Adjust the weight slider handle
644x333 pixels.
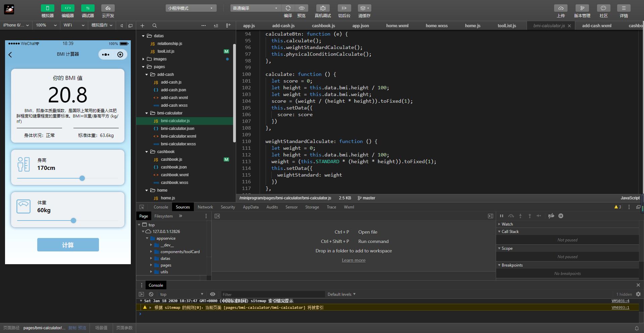[73, 221]
